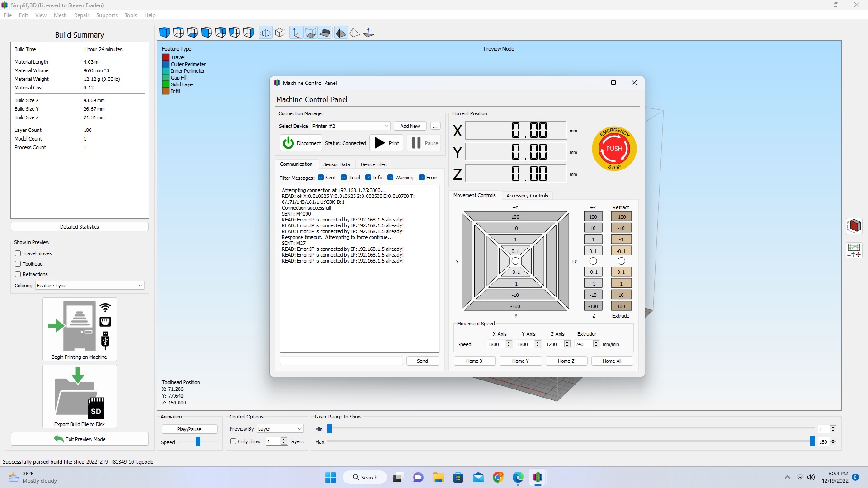Click the Play/Pause animation button
The height and width of the screenshot is (488, 868).
pyautogui.click(x=189, y=429)
